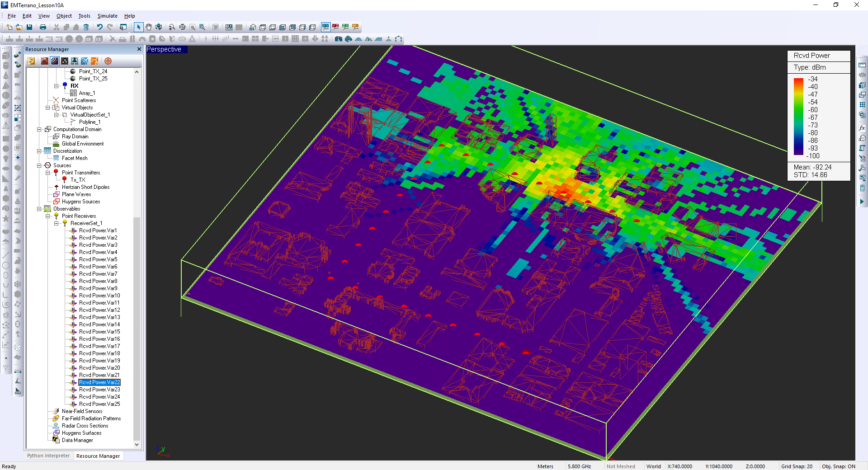The width and height of the screenshot is (868, 470).
Task: Open the fx functions icon
Action: tap(862, 128)
